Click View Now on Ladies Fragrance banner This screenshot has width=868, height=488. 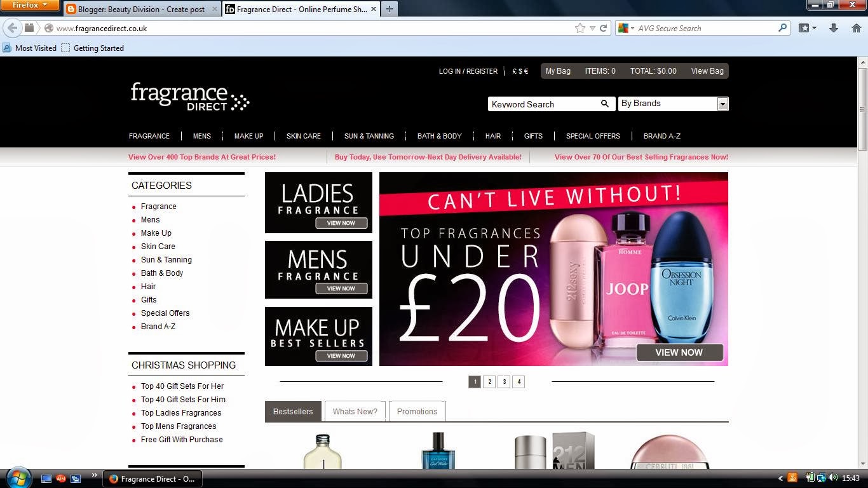pos(341,223)
